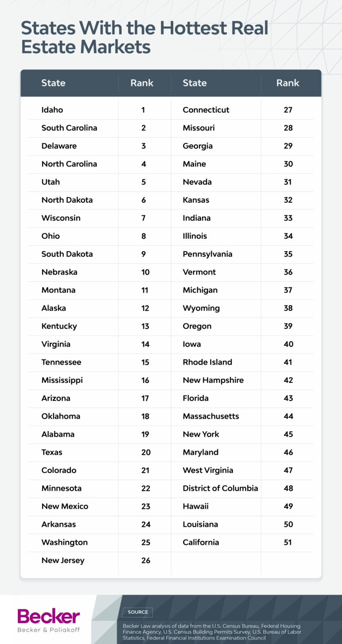Select the first State column header
This screenshot has width=342, height=644.
click(x=53, y=83)
